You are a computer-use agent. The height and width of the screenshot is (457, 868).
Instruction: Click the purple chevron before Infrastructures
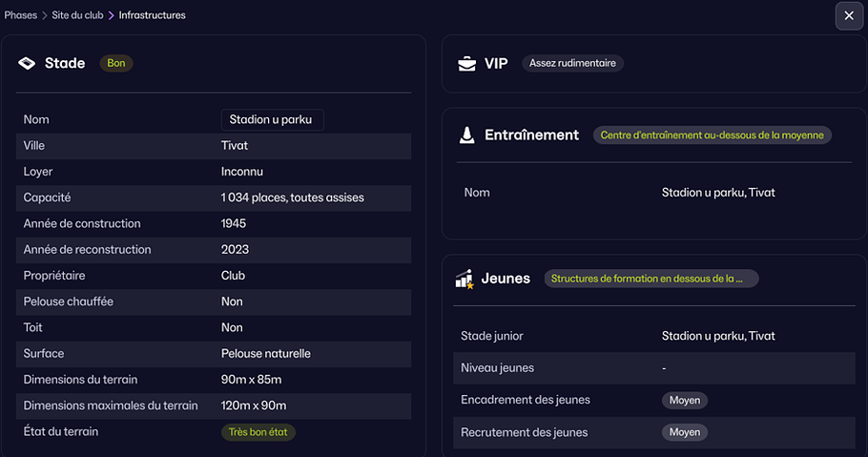tap(112, 15)
